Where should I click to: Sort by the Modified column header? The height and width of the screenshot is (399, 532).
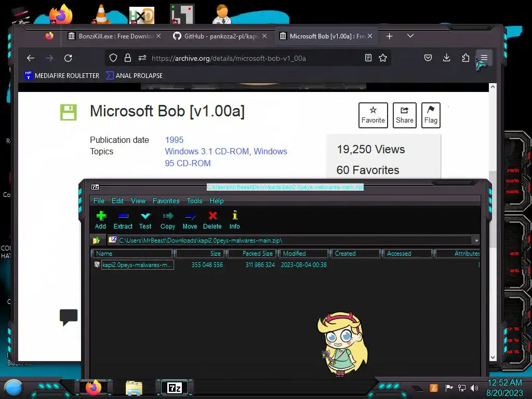click(304, 254)
